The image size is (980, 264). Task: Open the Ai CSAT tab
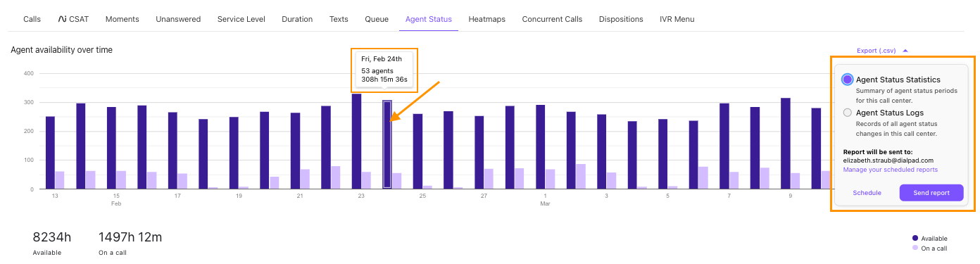pyautogui.click(x=73, y=19)
